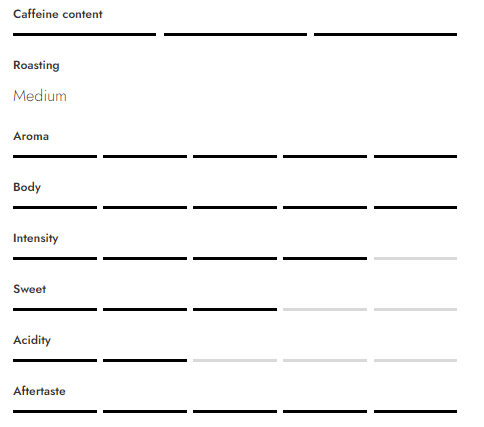This screenshot has width=484, height=427.
Task: Select the third Caffeine content bar segment
Action: 385,34
